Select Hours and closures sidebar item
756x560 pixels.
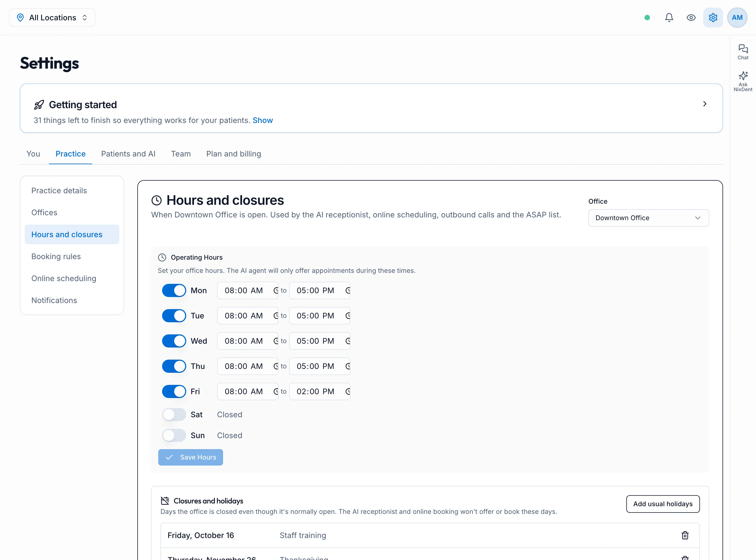[72, 235]
